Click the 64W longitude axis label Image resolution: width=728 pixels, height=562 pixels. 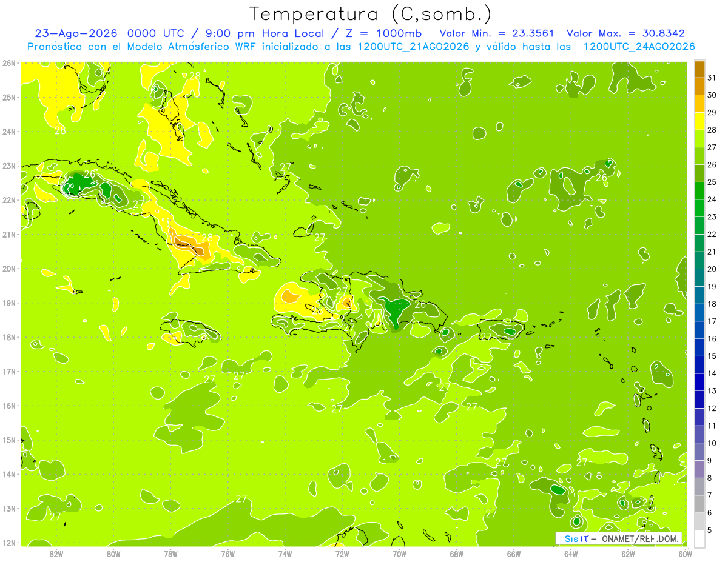pos(571,554)
